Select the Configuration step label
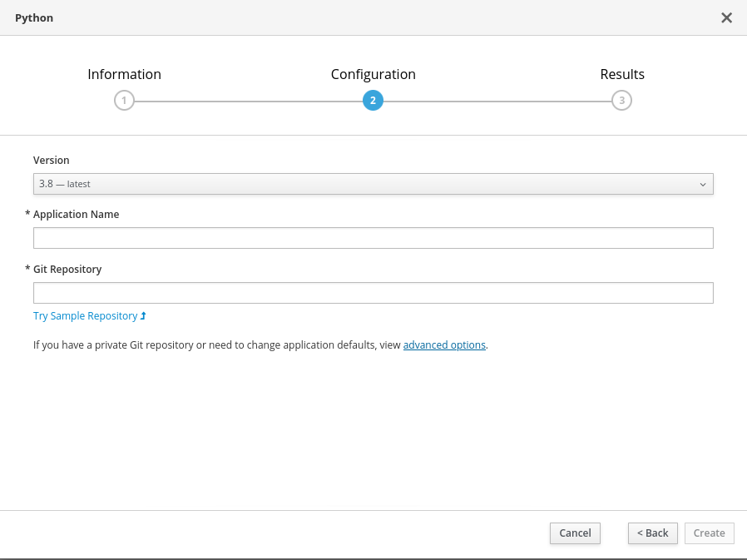 click(373, 74)
